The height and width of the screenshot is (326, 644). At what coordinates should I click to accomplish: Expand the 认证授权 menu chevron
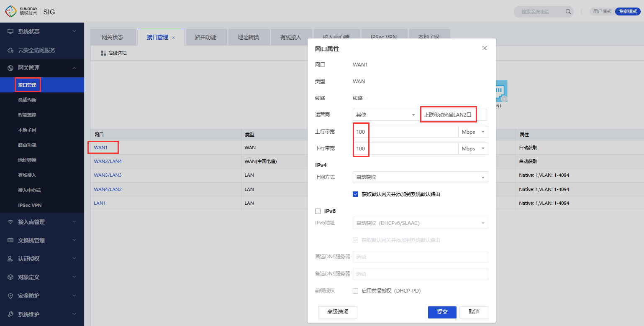pos(74,259)
